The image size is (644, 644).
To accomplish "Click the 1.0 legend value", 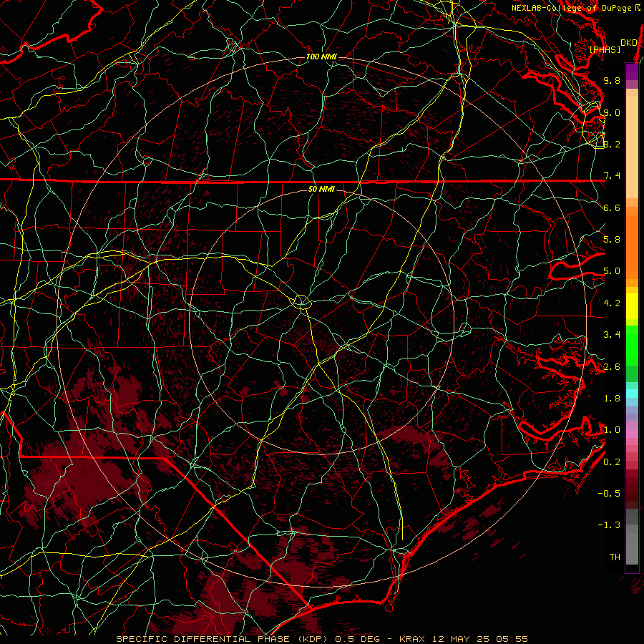I will (612, 430).
